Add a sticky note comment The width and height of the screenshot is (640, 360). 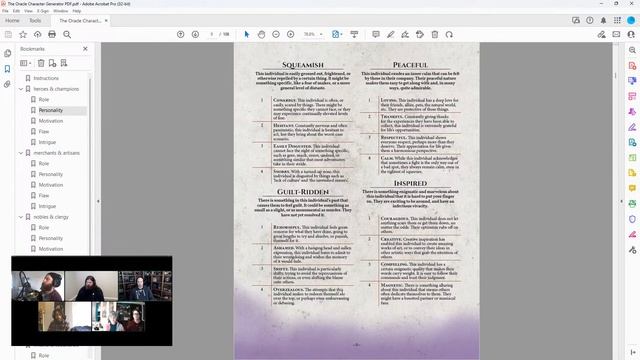click(x=376, y=34)
